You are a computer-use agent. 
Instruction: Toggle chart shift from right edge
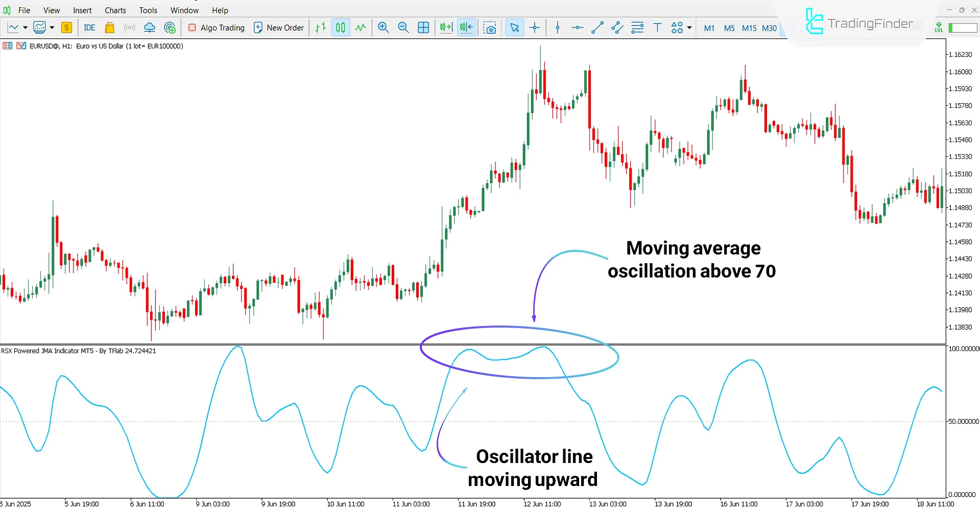coord(466,28)
